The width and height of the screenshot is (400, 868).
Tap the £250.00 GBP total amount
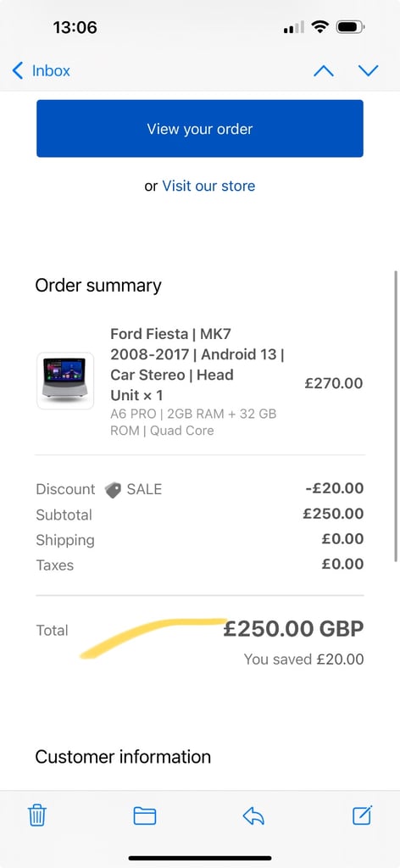tap(294, 630)
